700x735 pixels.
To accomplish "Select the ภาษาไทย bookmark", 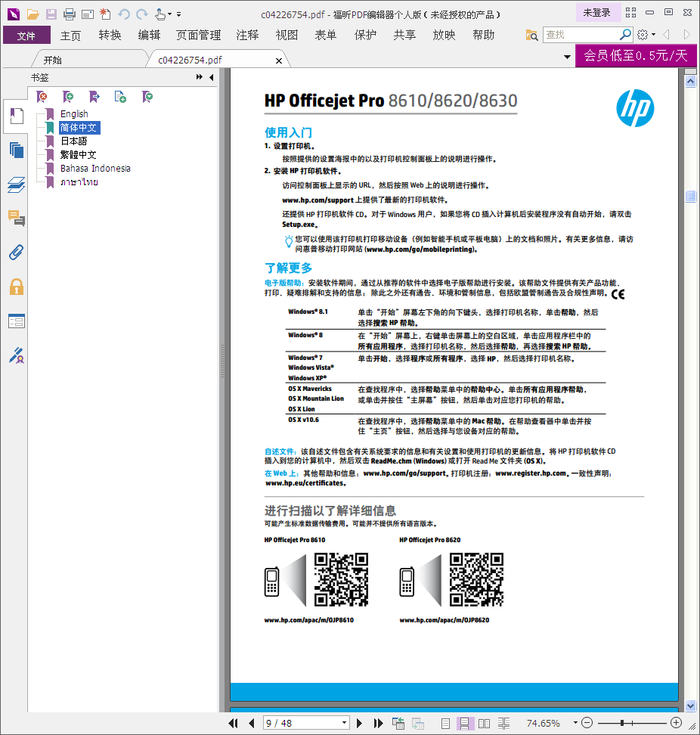I will click(79, 182).
